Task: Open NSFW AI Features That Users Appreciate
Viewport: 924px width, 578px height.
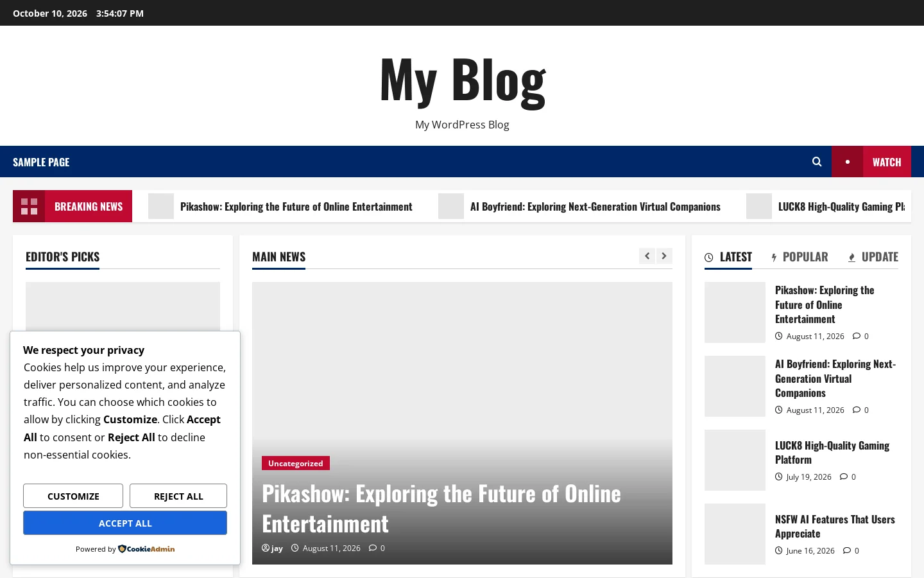Action: (x=835, y=526)
